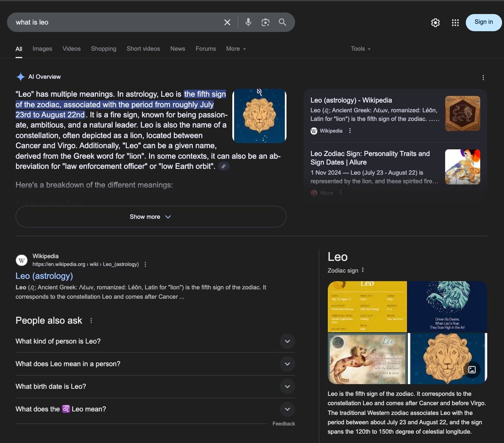Open the AI Overview three-dot menu

coord(483,77)
